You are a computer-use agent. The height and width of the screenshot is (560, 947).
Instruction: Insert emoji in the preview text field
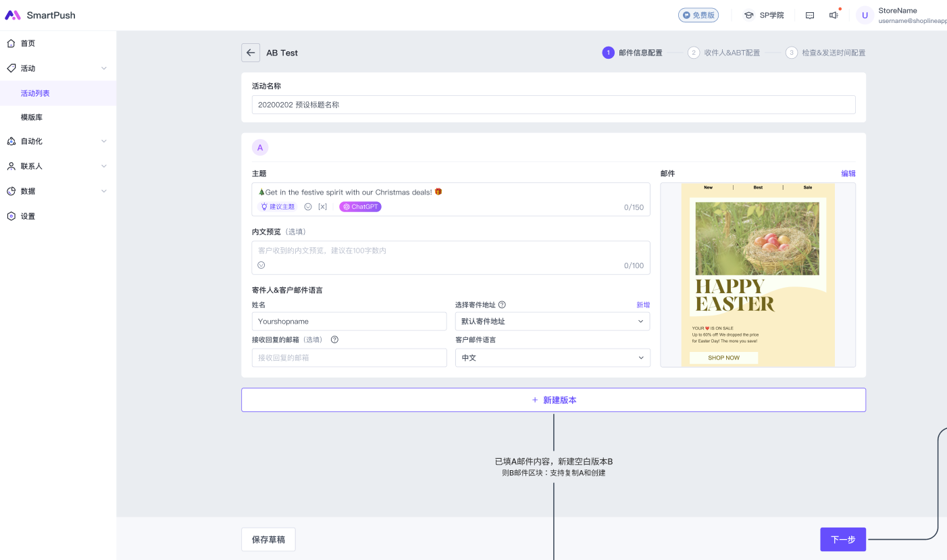[261, 265]
